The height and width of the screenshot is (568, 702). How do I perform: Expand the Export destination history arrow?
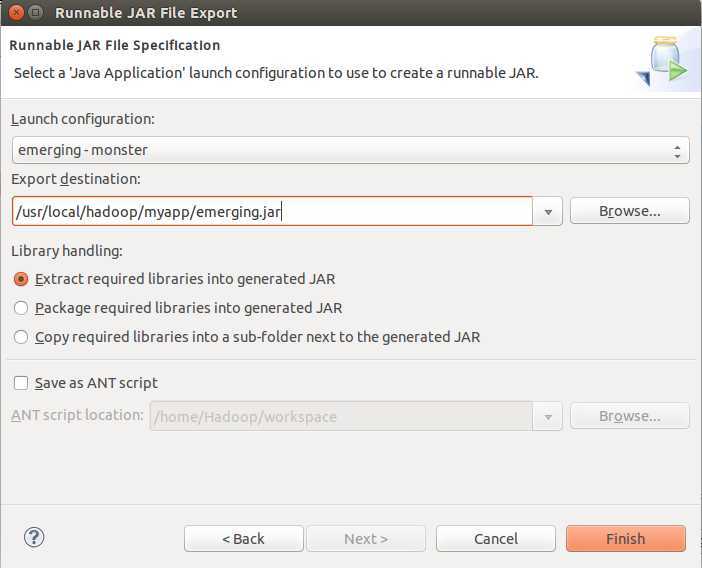(x=548, y=212)
